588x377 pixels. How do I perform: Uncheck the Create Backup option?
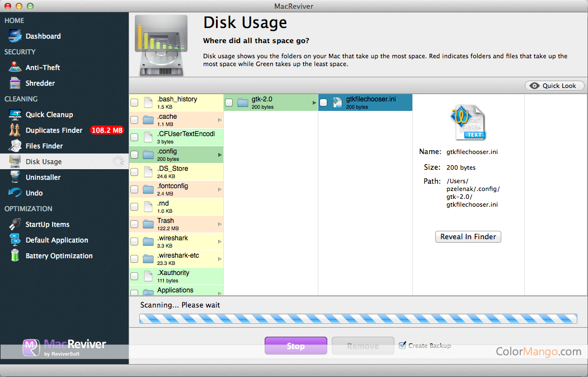(x=402, y=346)
